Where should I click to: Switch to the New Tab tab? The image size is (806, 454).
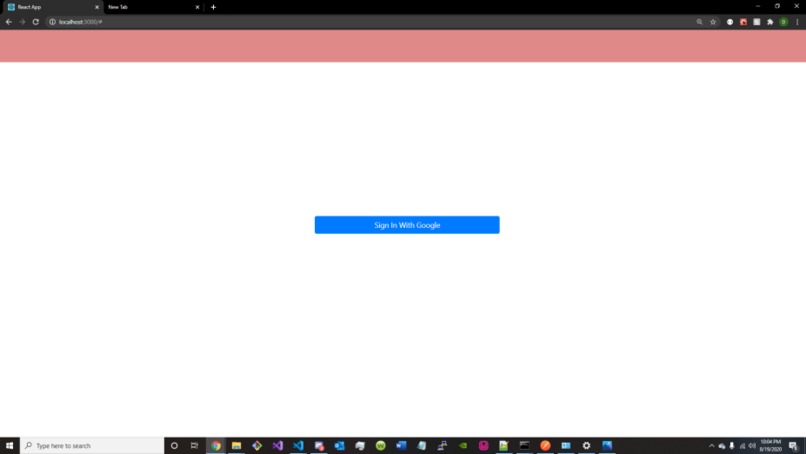pyautogui.click(x=153, y=7)
